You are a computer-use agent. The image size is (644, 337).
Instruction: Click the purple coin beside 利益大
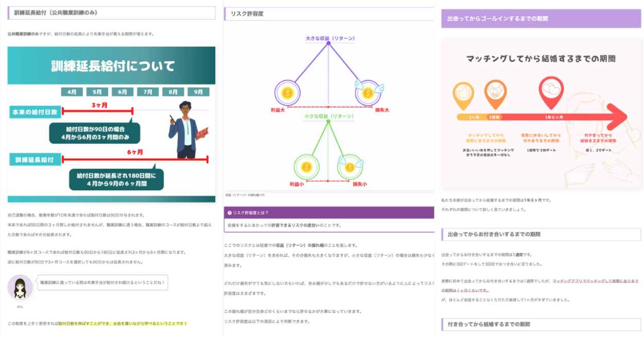point(287,93)
